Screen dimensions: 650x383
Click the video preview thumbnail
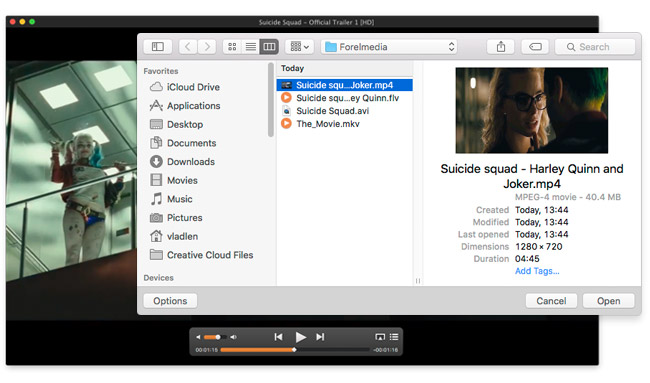(531, 110)
